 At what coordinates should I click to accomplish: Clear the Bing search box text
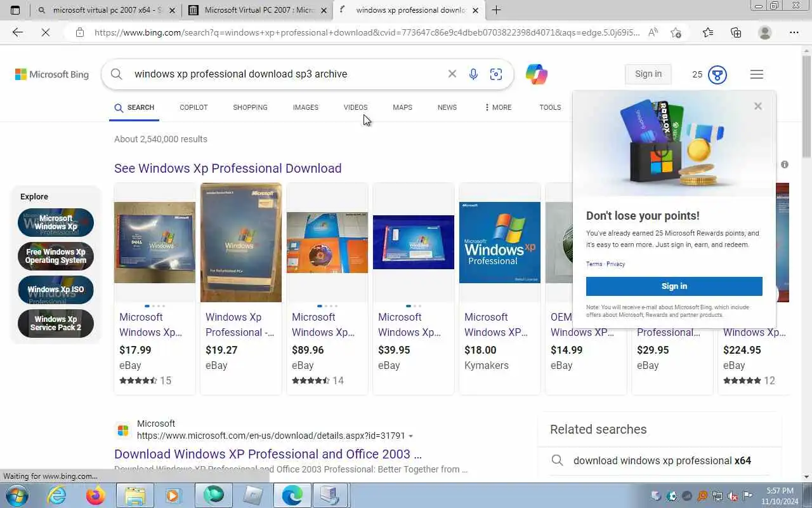pyautogui.click(x=452, y=74)
